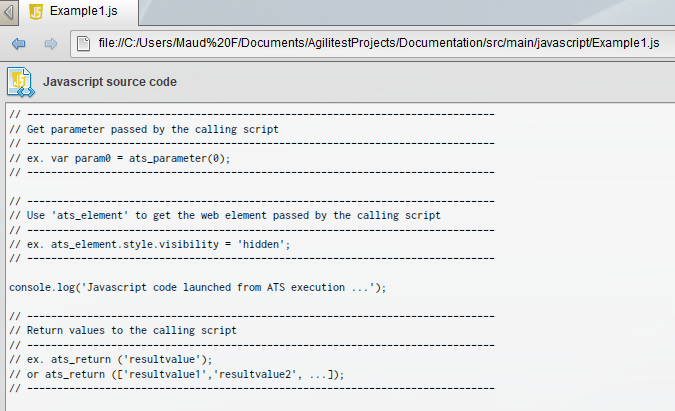
Task: Click the 'or ats_return' array example line
Action: click(176, 374)
